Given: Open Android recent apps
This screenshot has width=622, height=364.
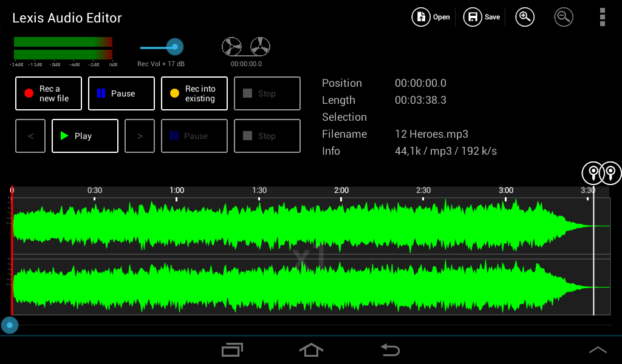Looking at the screenshot, I should click(232, 349).
